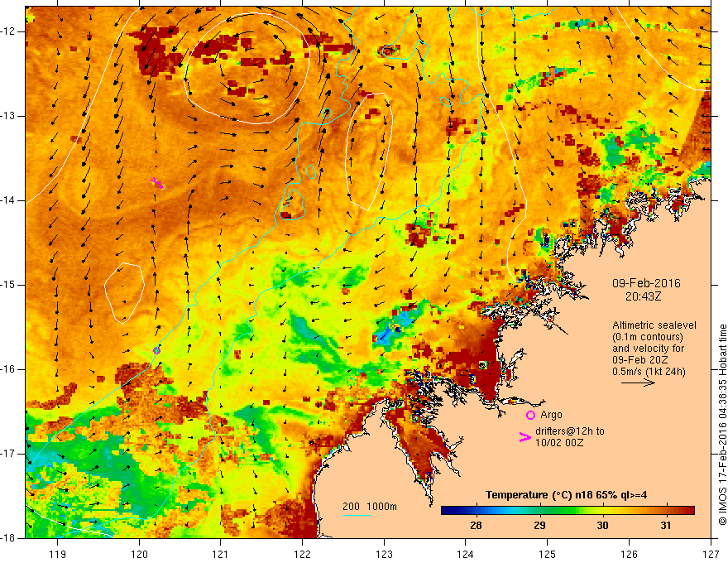Click the longitude label '119'
Viewport: 728px width, 563px height.
click(x=58, y=554)
